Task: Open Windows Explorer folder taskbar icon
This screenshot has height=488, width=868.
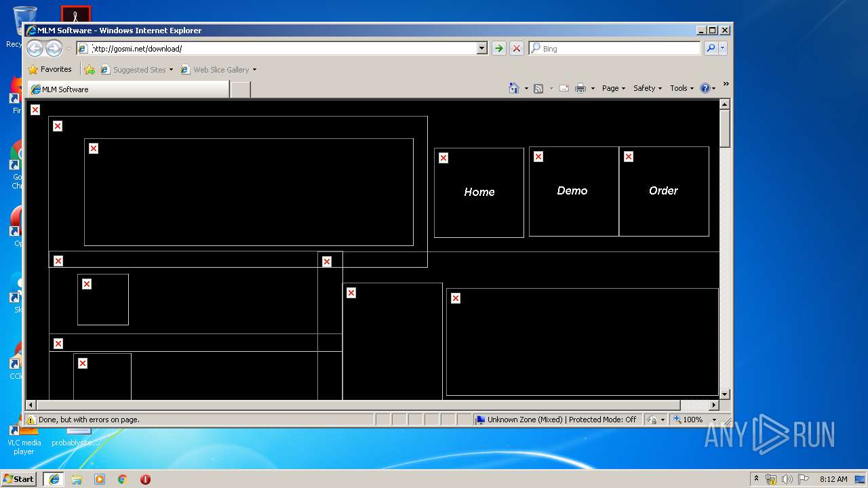Action: [77, 479]
